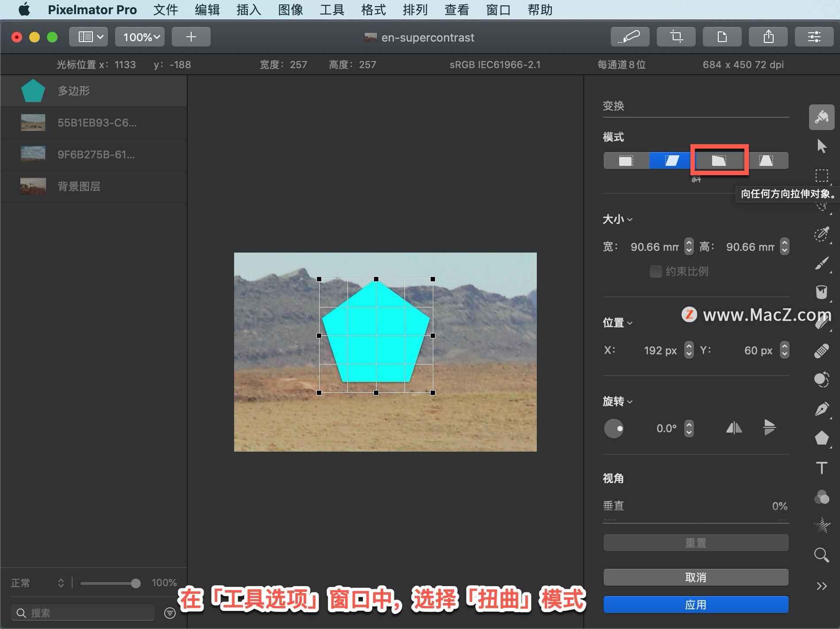
Task: Click the width 90.66 mm field
Action: point(654,246)
